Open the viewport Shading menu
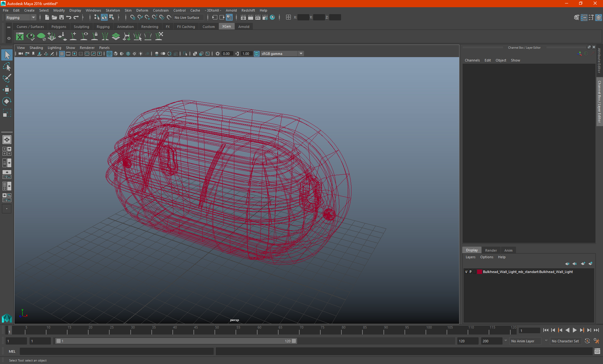 [x=36, y=48]
